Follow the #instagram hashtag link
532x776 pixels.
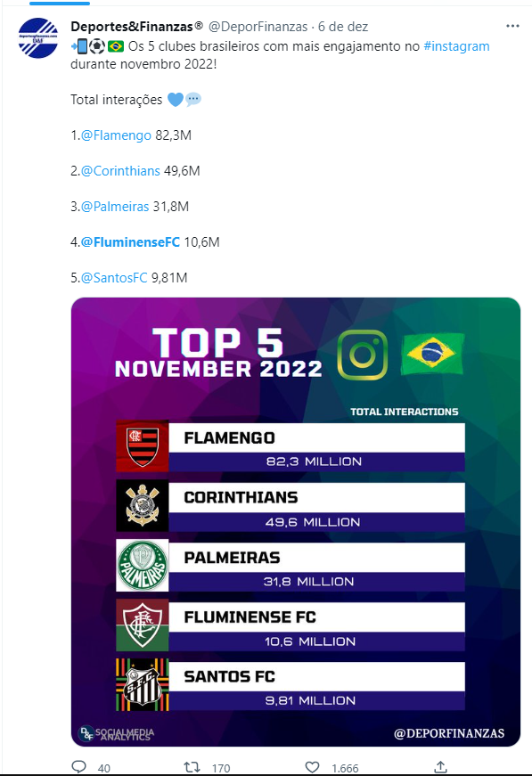(457, 46)
